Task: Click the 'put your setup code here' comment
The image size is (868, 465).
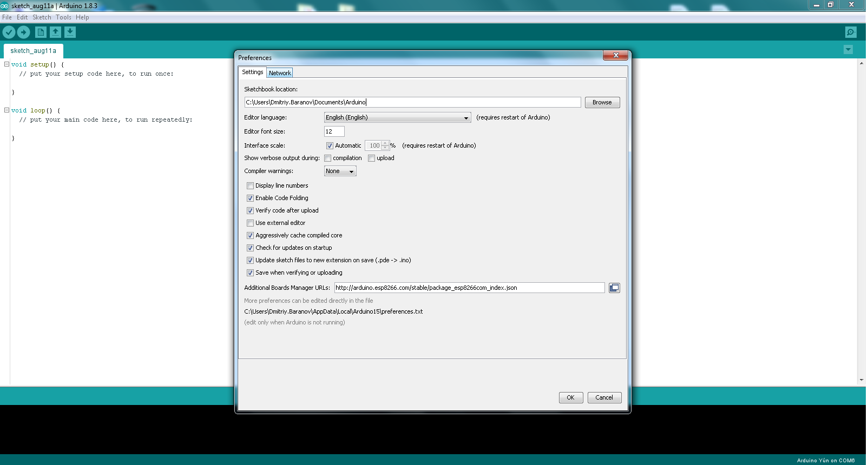Action: [96, 74]
